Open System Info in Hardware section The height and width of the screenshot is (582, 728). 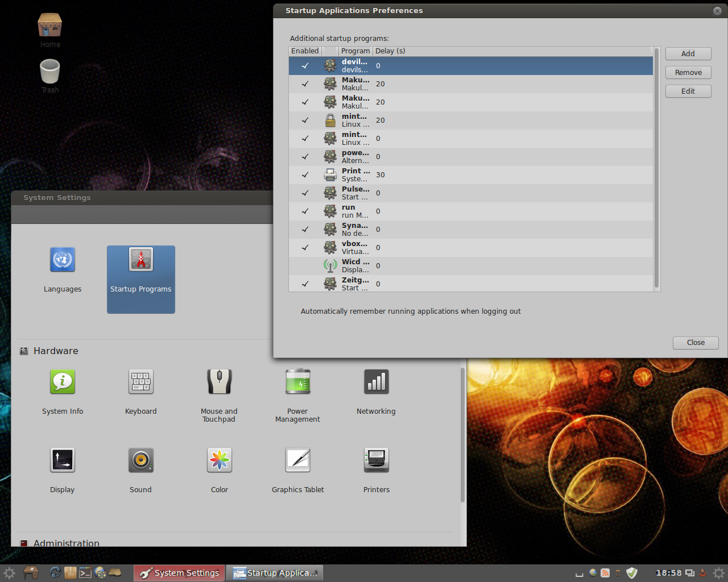pos(63,392)
